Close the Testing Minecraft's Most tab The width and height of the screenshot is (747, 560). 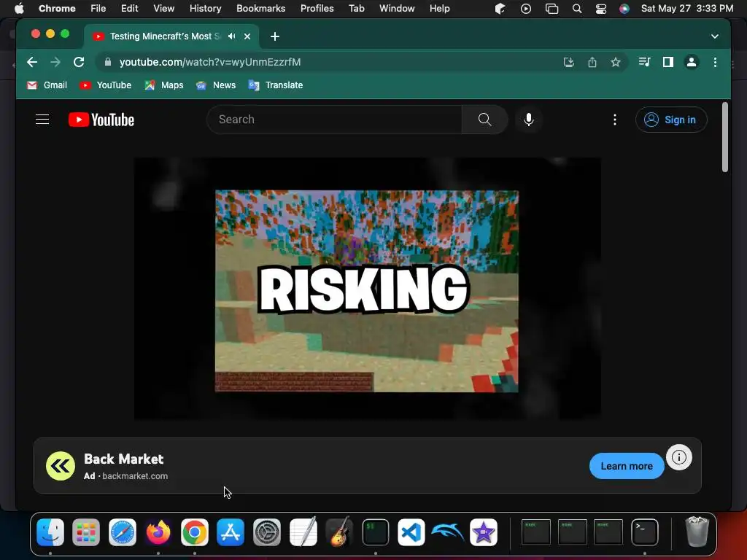[x=247, y=36]
